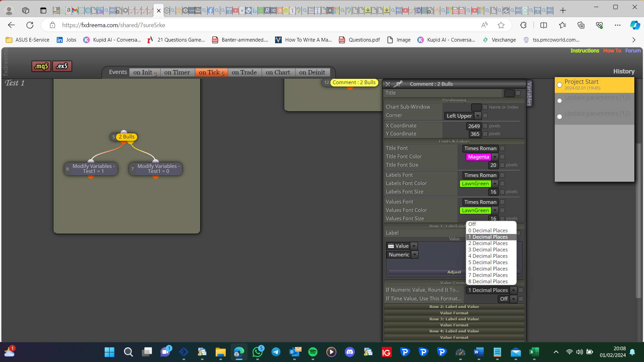Viewport: 644px width, 362px height.
Task: Open browser extensions puzzle icon
Action: [x=523, y=25]
